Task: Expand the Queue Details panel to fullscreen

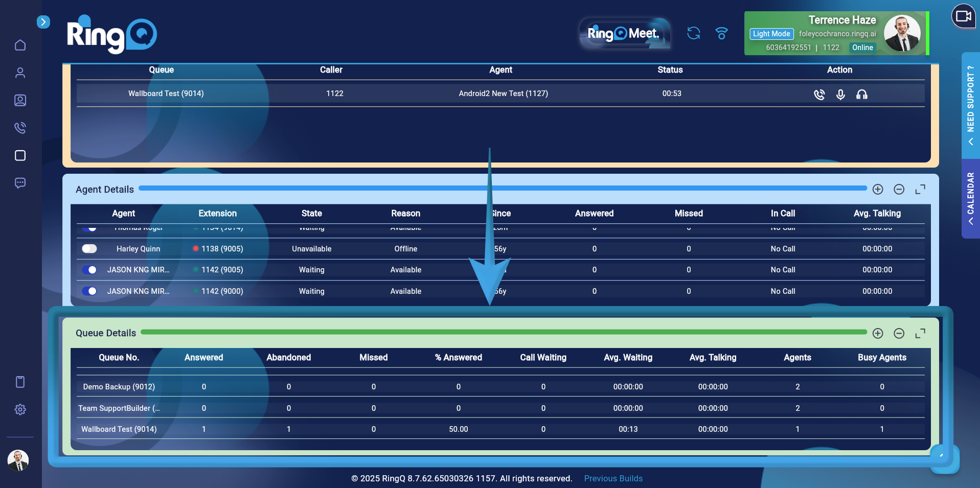Action: click(920, 334)
